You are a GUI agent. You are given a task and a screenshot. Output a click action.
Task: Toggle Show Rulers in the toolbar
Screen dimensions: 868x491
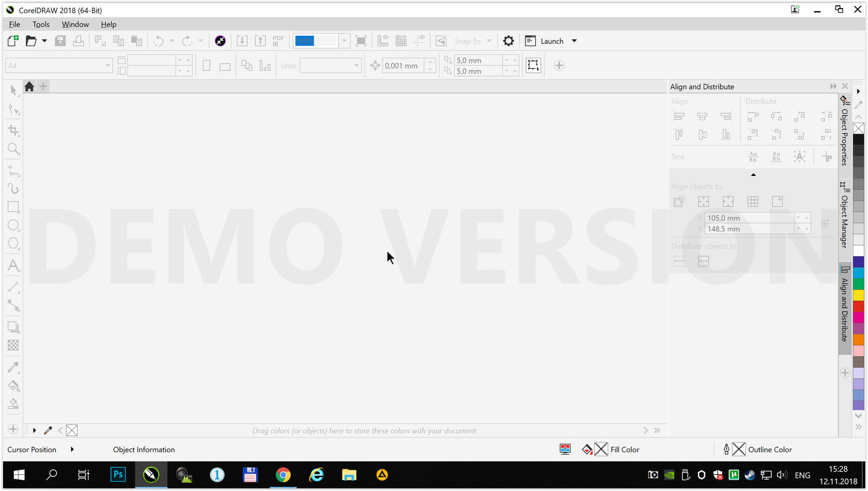(383, 40)
